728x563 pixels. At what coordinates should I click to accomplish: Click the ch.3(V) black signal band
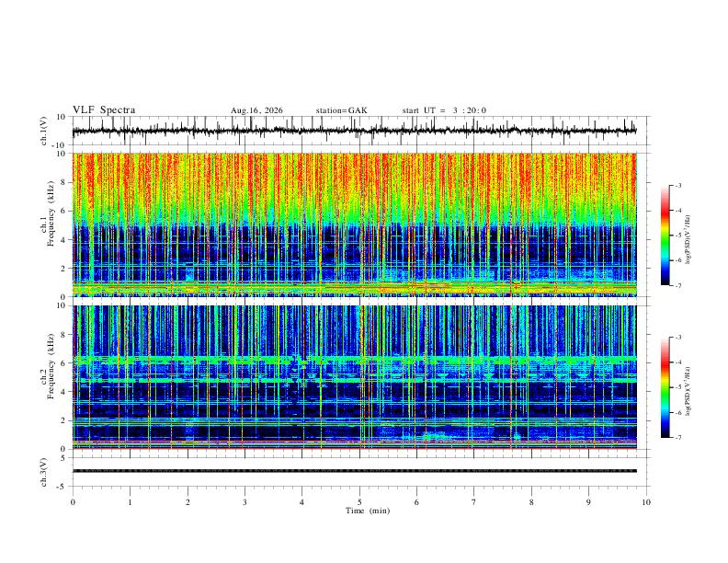pyautogui.click(x=354, y=471)
